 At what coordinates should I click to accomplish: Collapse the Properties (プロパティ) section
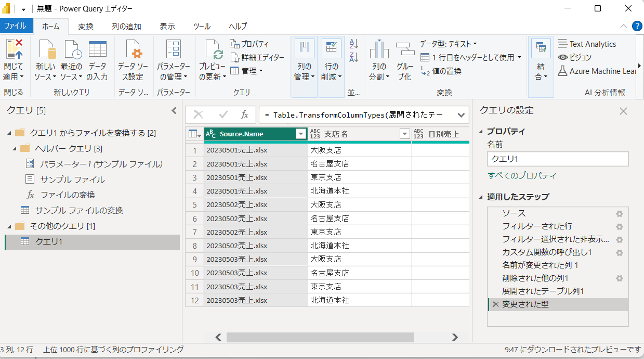point(481,132)
